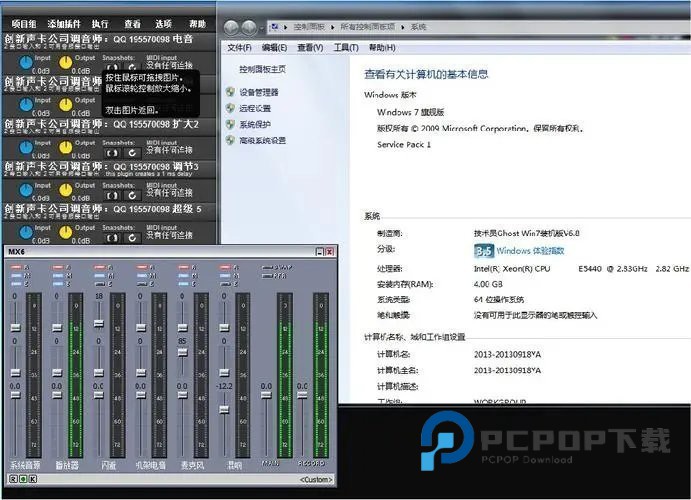
Task: Open the Windows 体验指数 link
Action: pos(530,251)
